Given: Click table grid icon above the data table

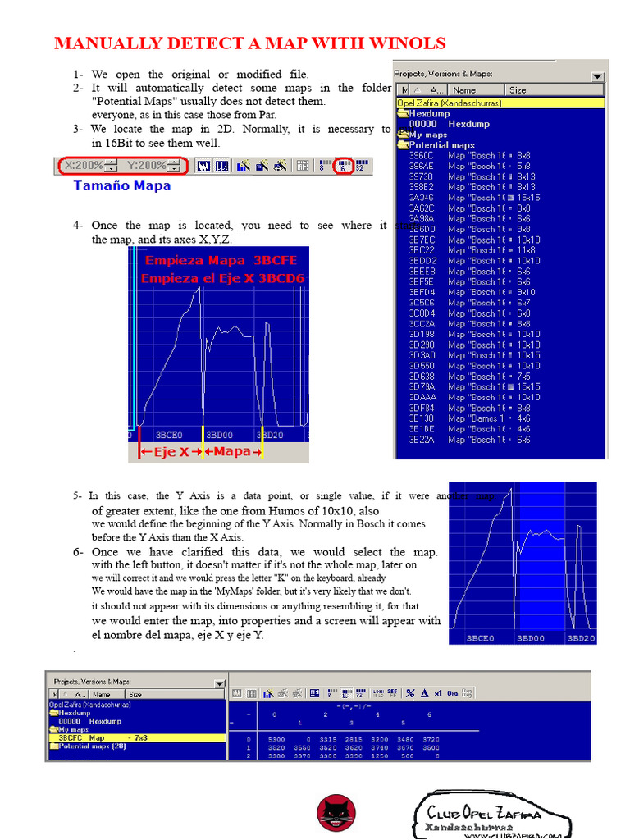Looking at the screenshot, I should coord(314,693).
